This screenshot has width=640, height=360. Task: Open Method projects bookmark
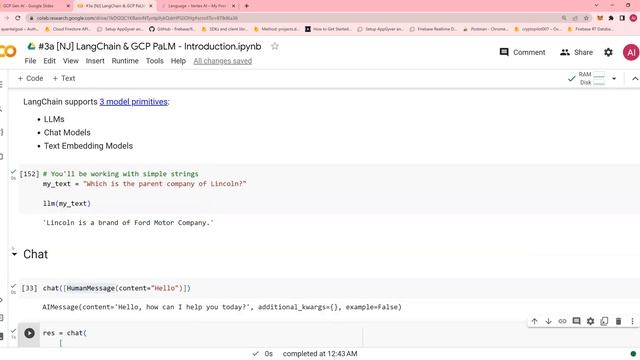coord(277,29)
